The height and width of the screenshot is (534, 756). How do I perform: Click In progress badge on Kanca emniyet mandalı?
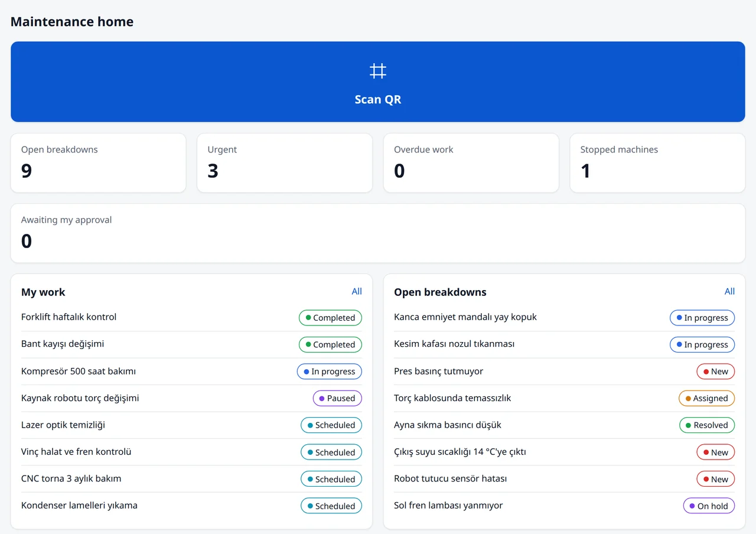(x=702, y=318)
